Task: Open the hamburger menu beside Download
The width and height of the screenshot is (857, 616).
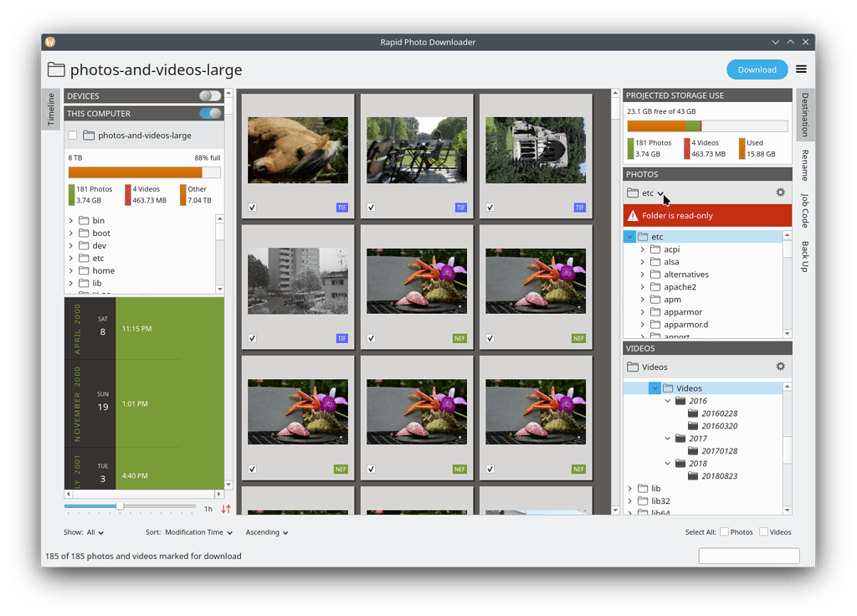Action: click(801, 69)
